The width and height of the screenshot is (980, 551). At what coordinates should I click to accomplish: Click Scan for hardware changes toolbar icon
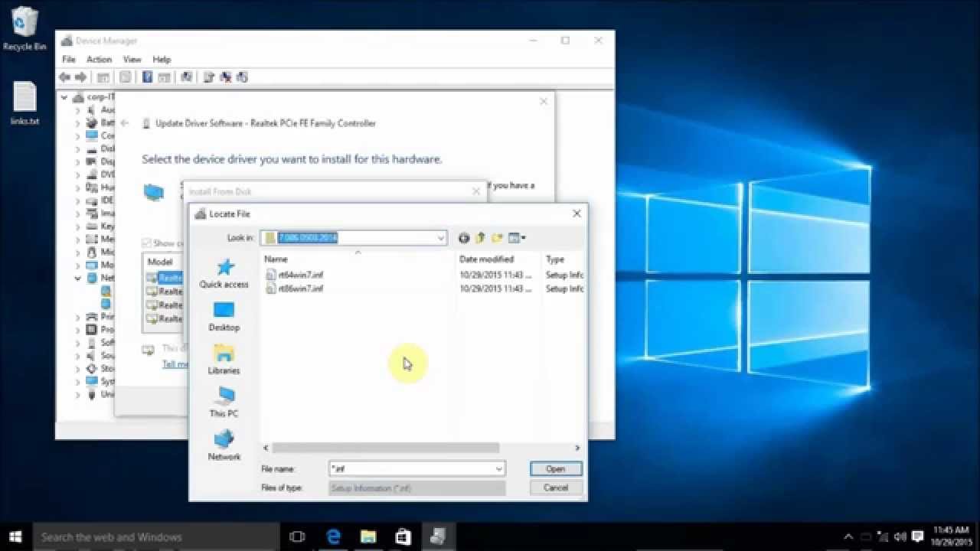[186, 77]
